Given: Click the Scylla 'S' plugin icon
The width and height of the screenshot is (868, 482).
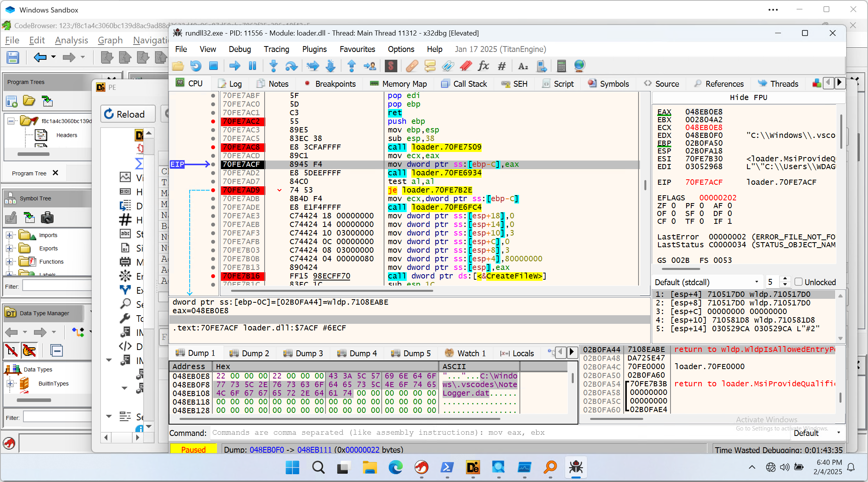Looking at the screenshot, I should (391, 66).
